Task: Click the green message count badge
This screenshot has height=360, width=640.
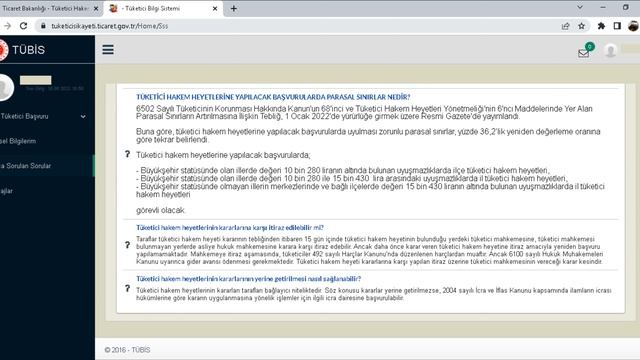Action: click(x=589, y=47)
